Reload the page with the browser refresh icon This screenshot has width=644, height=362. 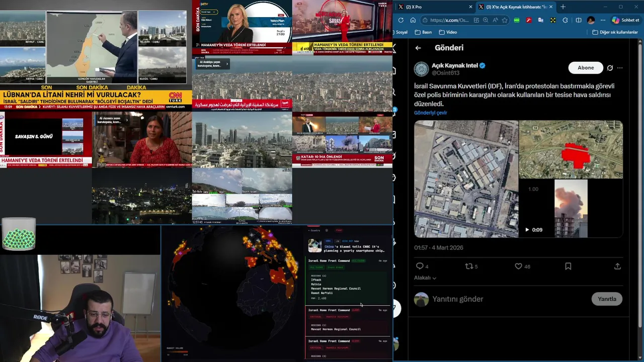tap(400, 20)
